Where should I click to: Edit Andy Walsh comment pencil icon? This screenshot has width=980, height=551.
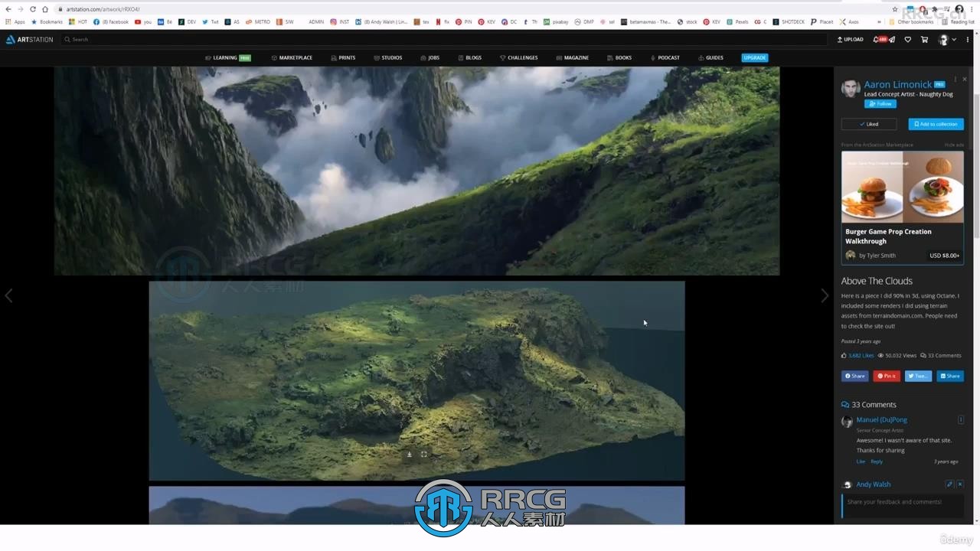(x=949, y=484)
